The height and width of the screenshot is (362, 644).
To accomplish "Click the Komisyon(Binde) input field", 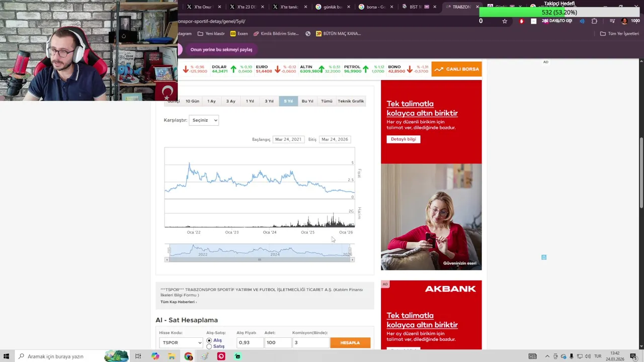I will point(310,343).
